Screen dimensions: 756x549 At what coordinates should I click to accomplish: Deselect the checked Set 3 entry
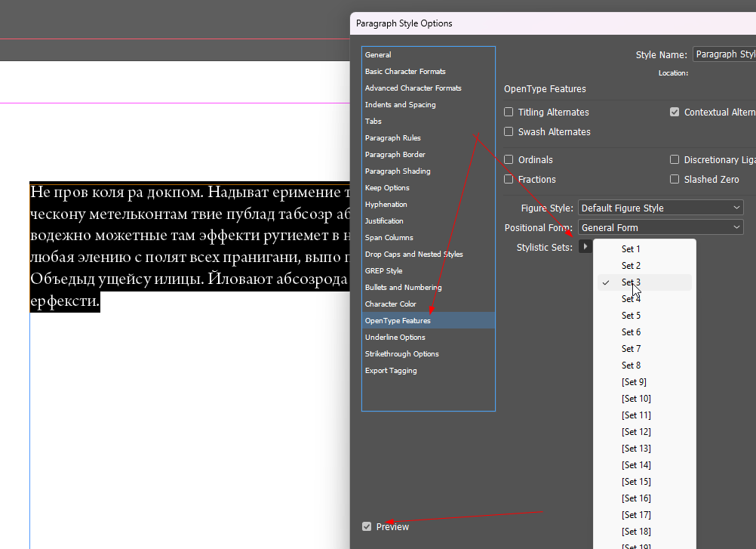click(631, 282)
